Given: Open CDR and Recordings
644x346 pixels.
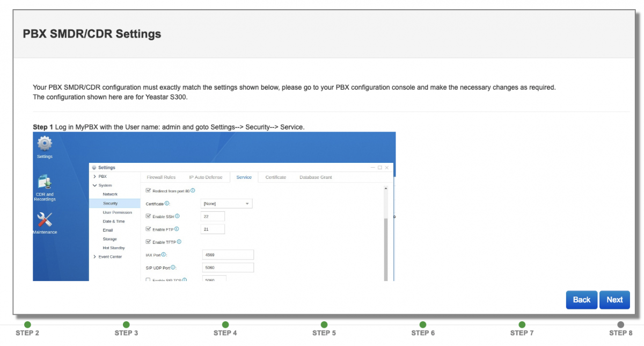Looking at the screenshot, I should pyautogui.click(x=44, y=182).
